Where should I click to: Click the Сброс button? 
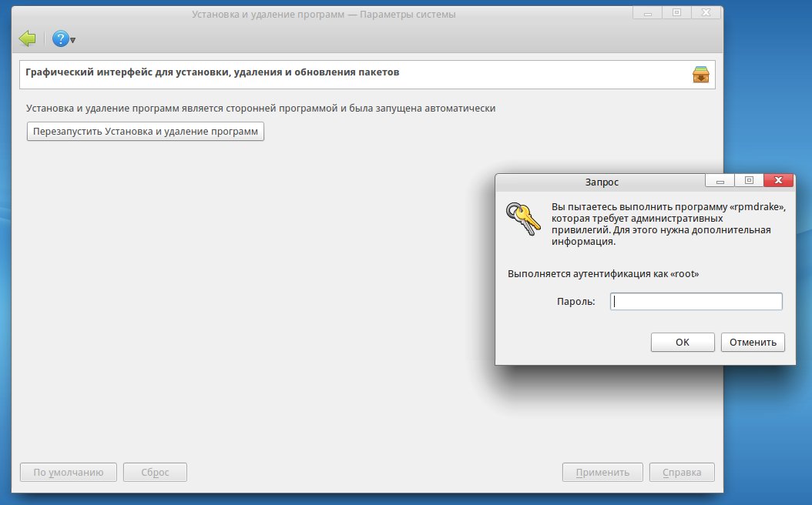pyautogui.click(x=155, y=473)
